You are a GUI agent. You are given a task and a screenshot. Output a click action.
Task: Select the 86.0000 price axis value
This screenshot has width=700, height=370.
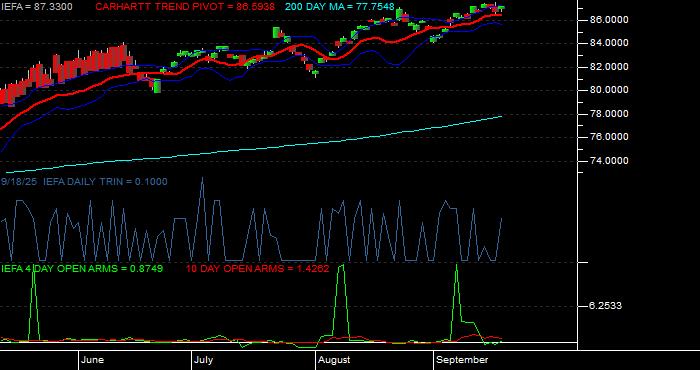point(610,20)
